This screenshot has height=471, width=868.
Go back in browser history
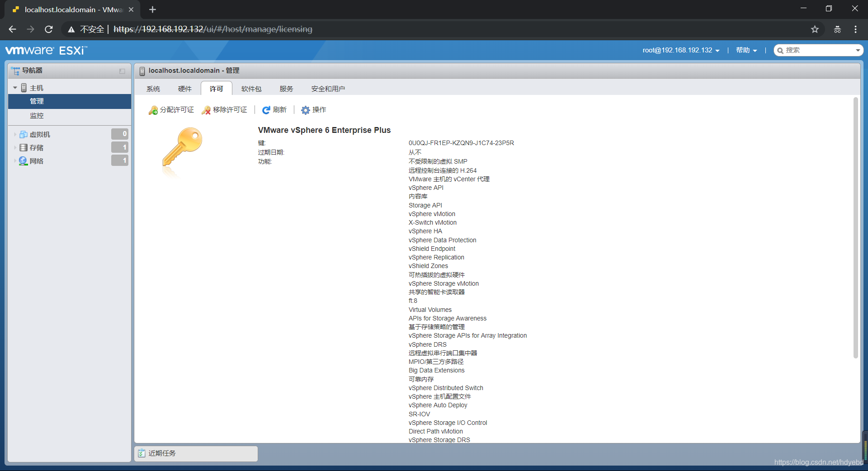pos(12,29)
